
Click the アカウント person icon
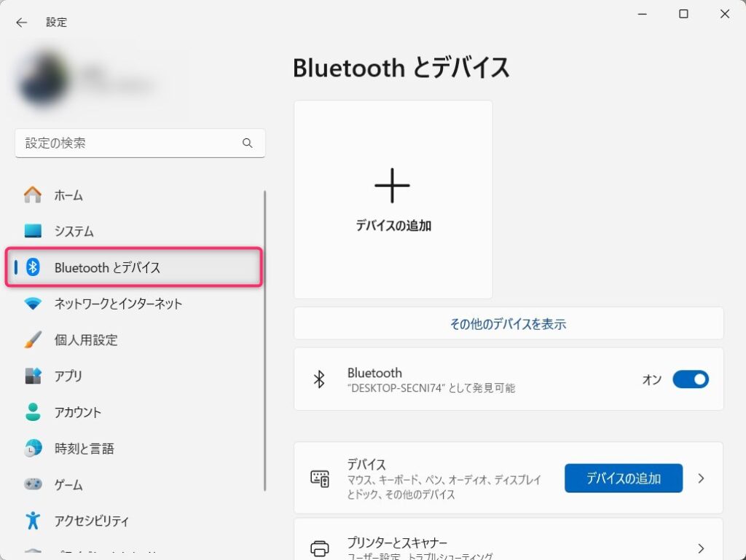33,412
